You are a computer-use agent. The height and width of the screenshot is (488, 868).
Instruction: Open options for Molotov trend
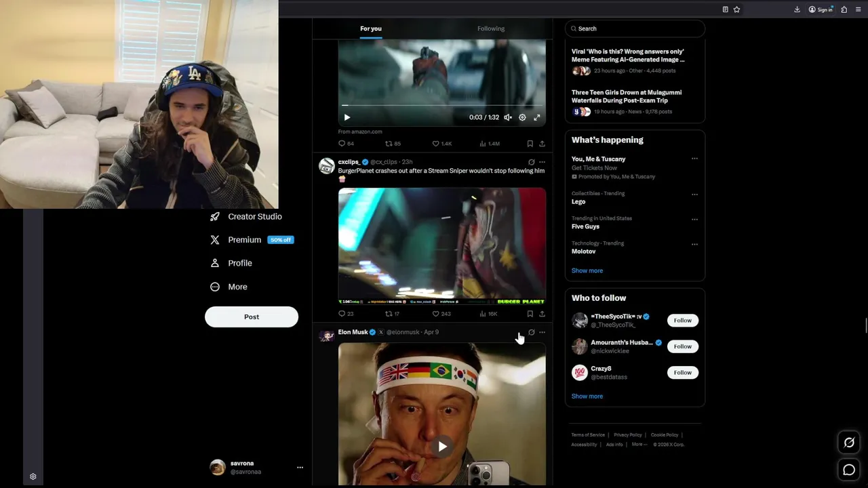[694, 244]
